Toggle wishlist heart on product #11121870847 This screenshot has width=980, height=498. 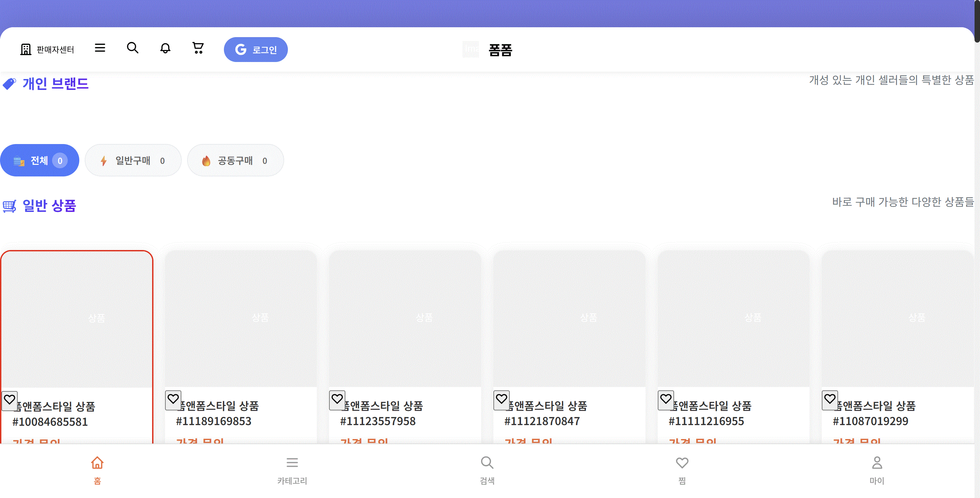502,400
